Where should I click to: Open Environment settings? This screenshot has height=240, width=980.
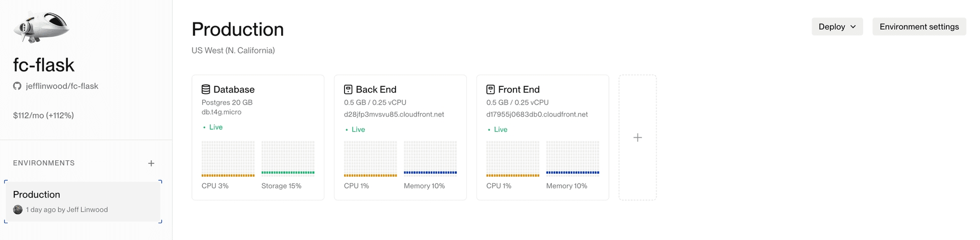coord(919,27)
